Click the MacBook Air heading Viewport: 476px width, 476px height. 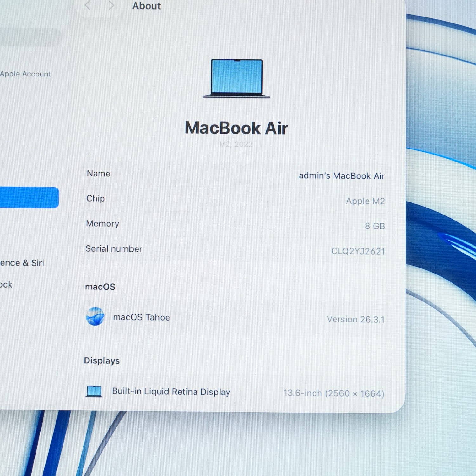236,128
